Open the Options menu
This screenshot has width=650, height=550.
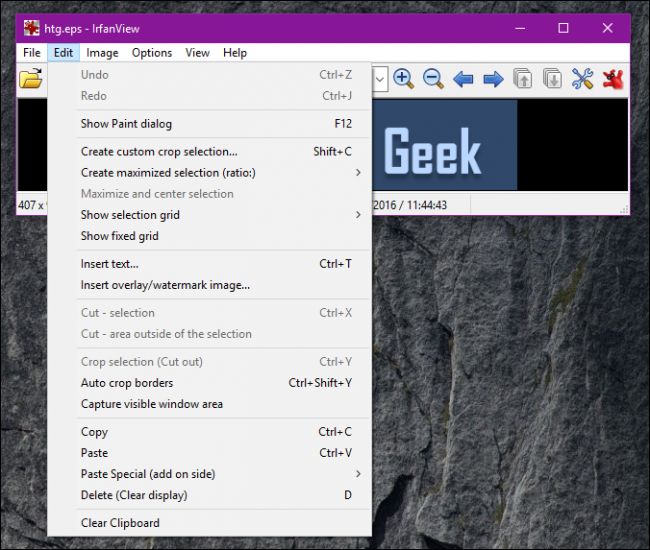click(152, 53)
